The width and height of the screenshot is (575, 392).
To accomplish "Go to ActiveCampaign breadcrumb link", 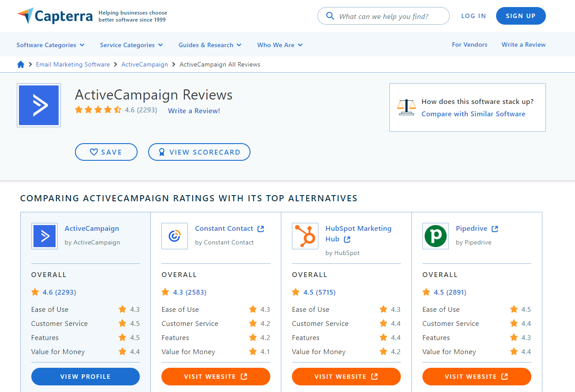I will click(145, 64).
